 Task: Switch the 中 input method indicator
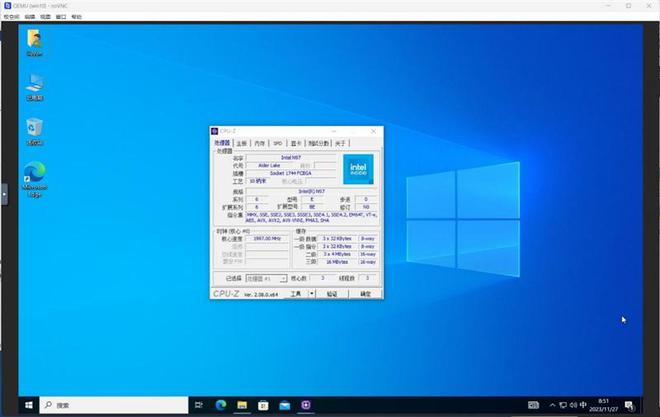point(583,405)
